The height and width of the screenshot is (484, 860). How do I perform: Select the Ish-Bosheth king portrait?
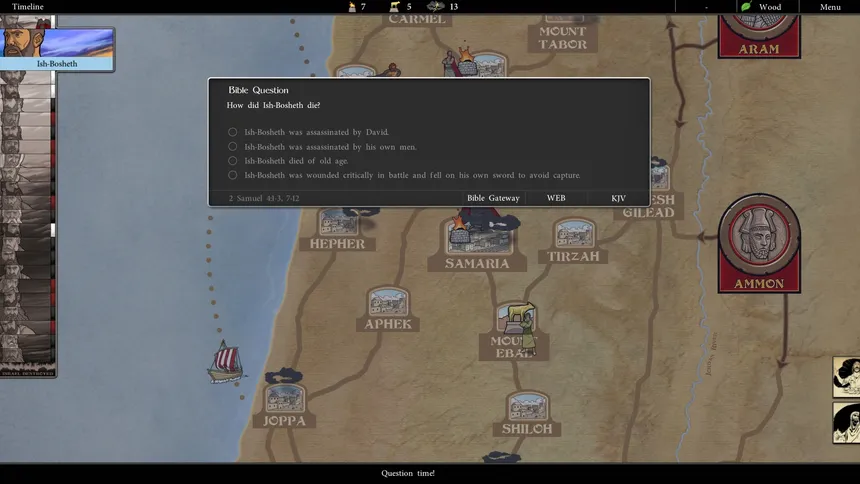[x=57, y=49]
